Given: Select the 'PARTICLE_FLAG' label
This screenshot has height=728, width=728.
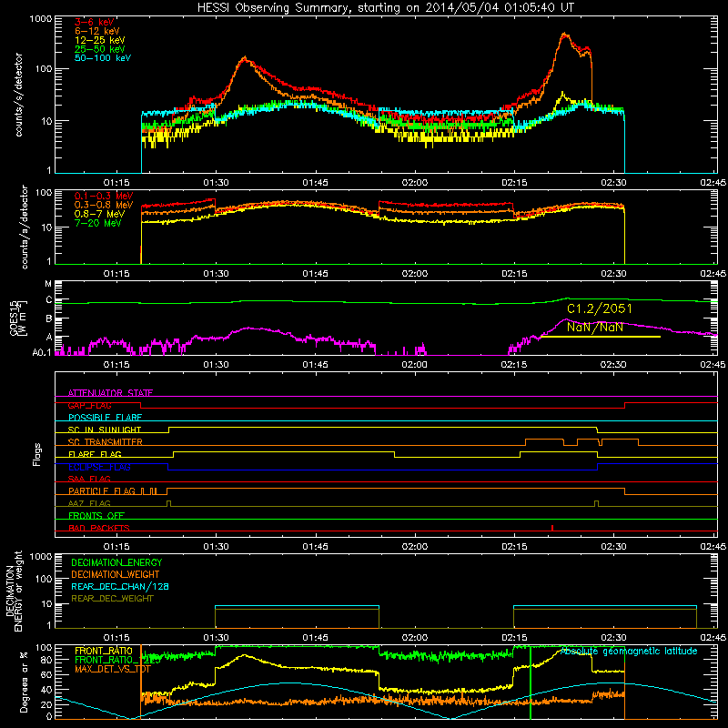Looking at the screenshot, I should (102, 491).
